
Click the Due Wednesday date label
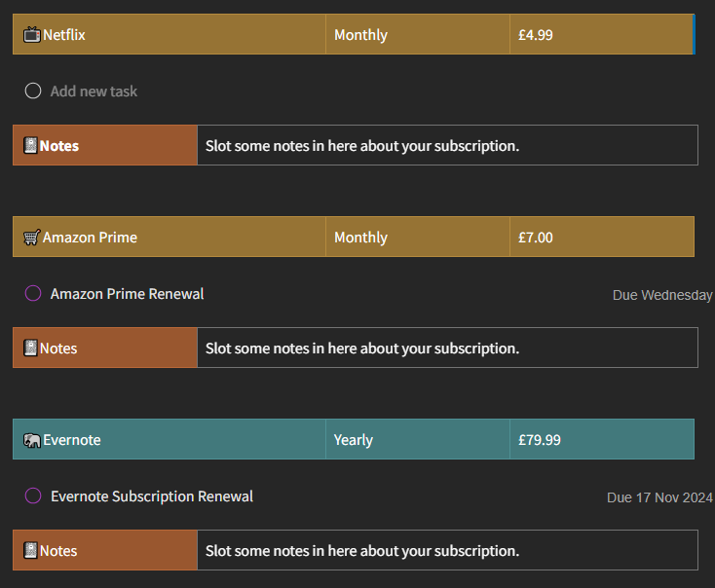[662, 295]
